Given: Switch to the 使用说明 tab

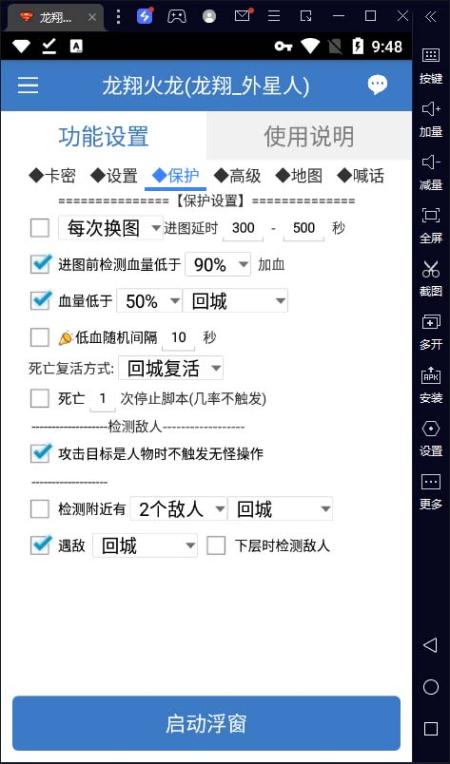Looking at the screenshot, I should (x=309, y=136).
